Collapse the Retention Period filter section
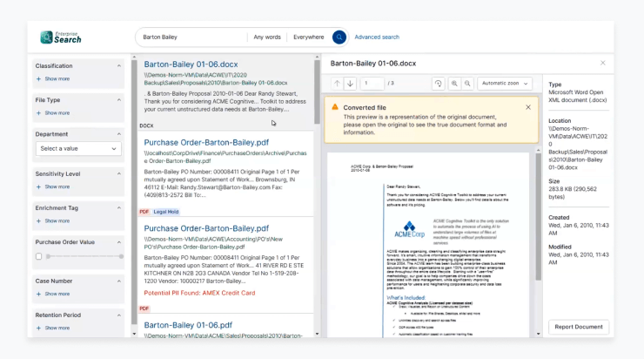644x359 pixels. (x=118, y=315)
